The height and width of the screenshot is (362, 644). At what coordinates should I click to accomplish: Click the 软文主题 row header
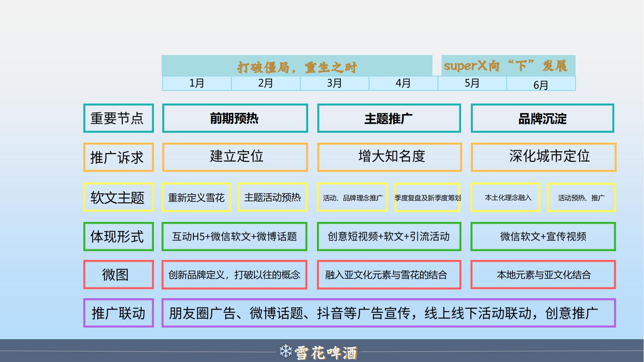(x=118, y=197)
